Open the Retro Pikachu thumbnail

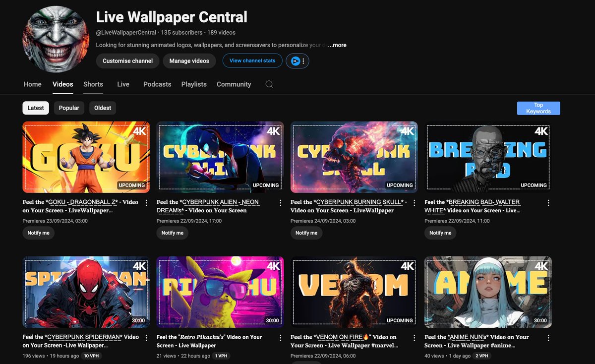(220, 292)
